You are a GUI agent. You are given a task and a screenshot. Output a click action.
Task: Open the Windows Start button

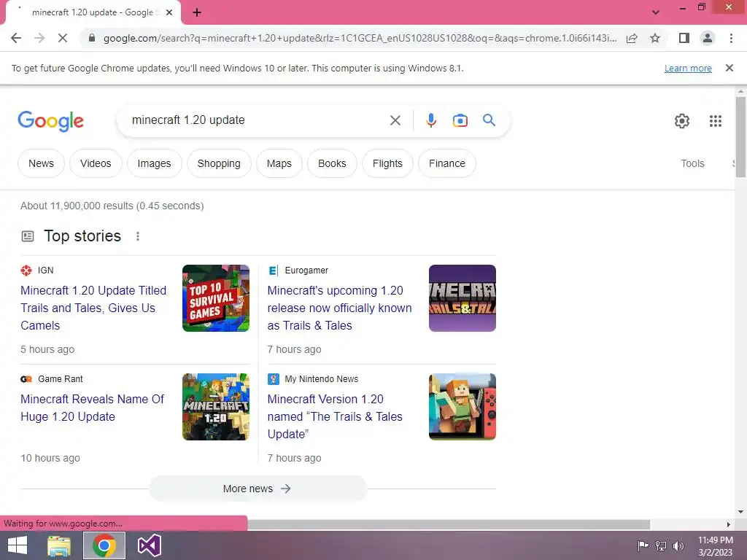(x=18, y=545)
